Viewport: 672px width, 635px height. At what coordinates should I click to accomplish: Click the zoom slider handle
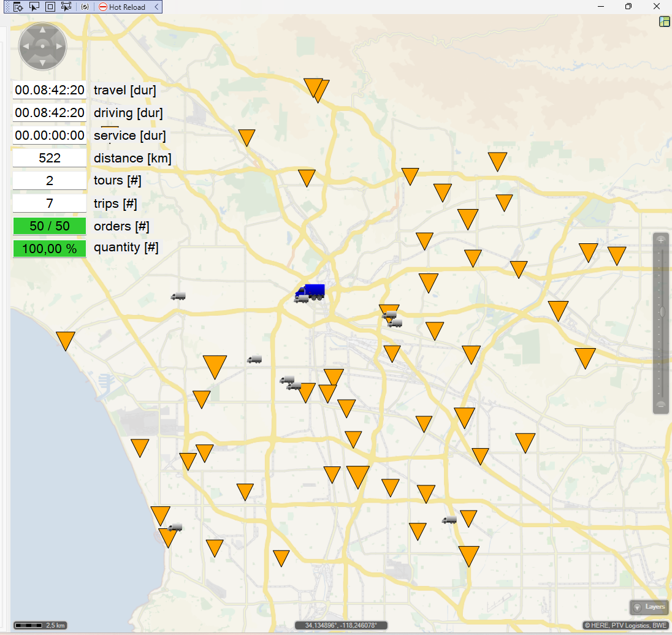(662, 312)
